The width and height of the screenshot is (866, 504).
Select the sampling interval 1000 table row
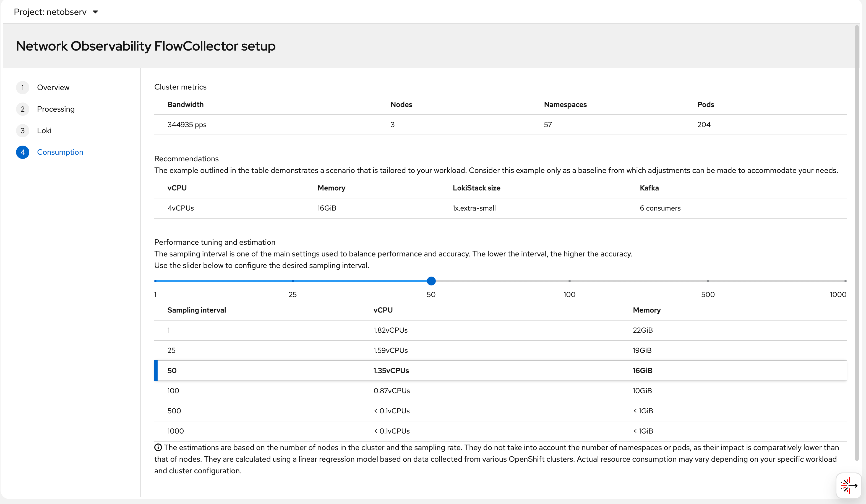pyautogui.click(x=500, y=431)
